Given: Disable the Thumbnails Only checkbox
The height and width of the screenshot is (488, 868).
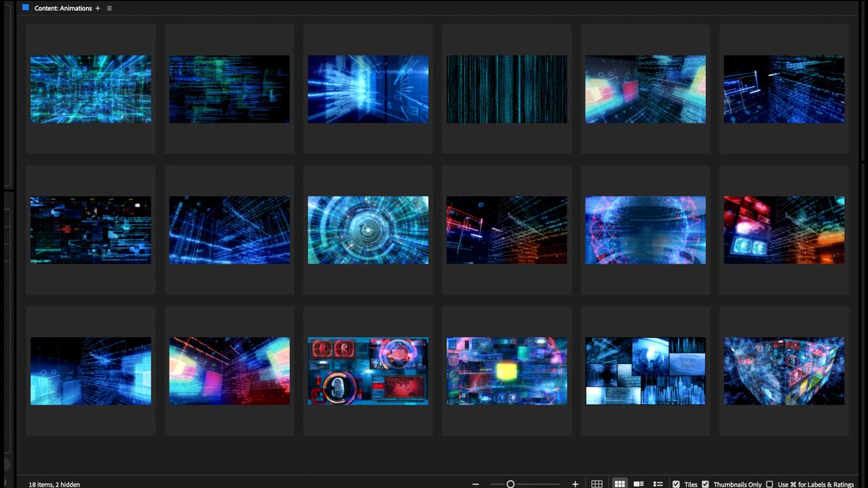Looking at the screenshot, I should 705,485.
